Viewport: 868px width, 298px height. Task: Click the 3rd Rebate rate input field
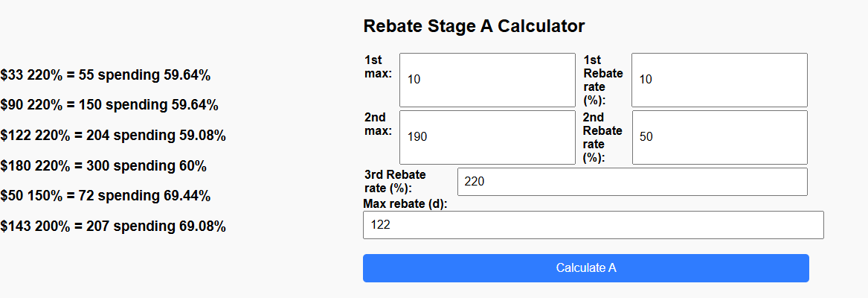tap(632, 182)
